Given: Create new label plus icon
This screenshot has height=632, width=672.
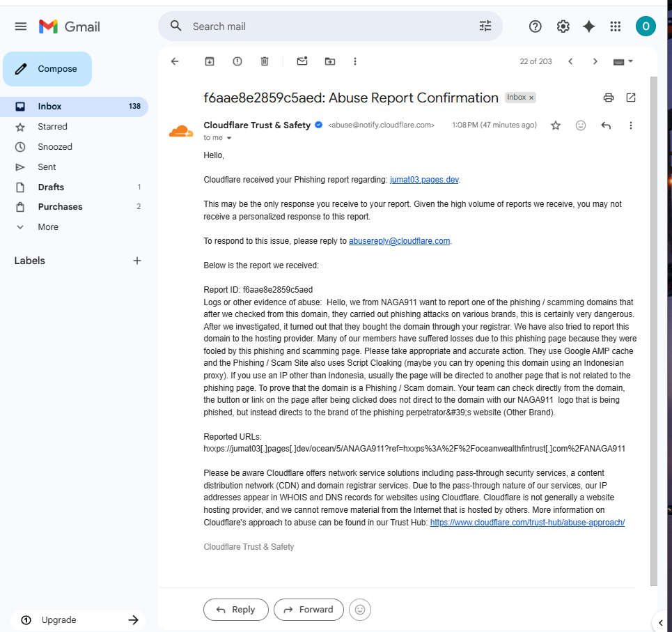Looking at the screenshot, I should 137,261.
